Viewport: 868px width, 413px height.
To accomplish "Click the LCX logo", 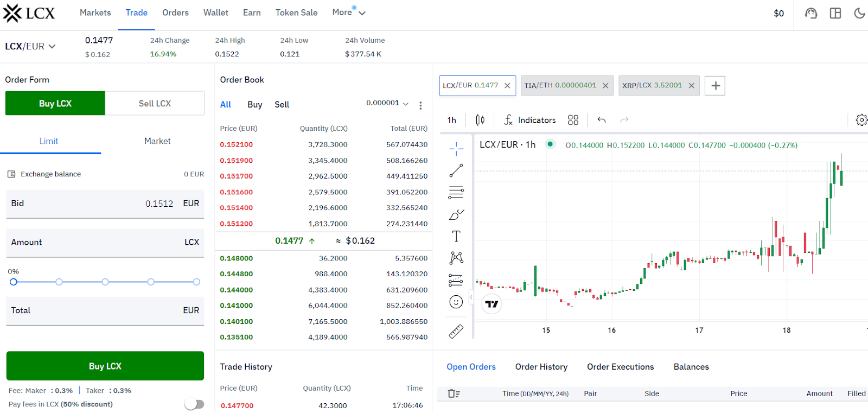I will coord(29,13).
